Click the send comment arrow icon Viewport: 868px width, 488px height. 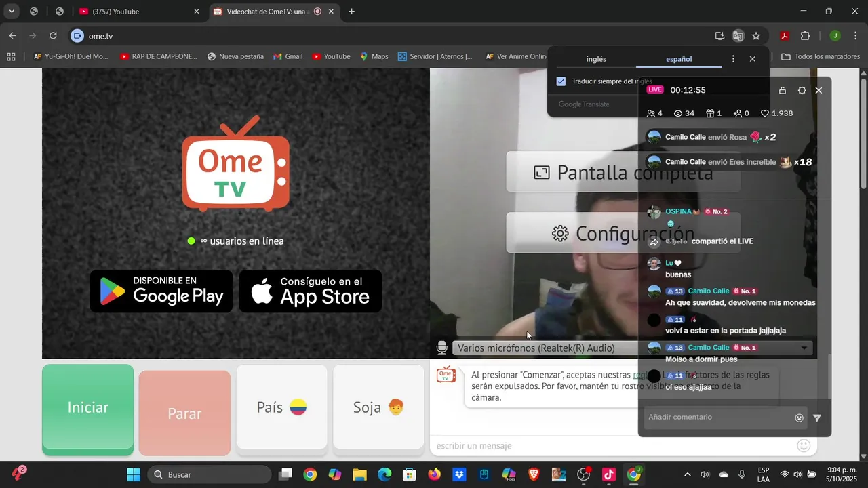click(817, 418)
